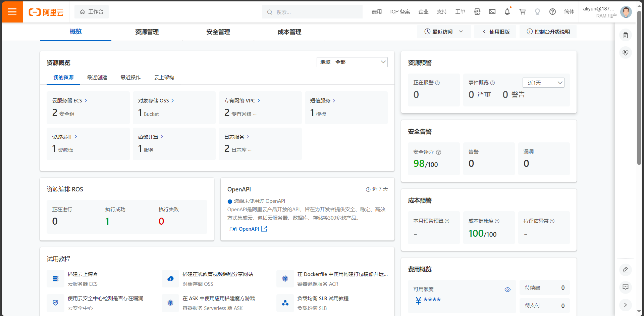Image resolution: width=644 pixels, height=316 pixels.
Task: Select the 最近操作 sub-tab
Action: [x=130, y=78]
